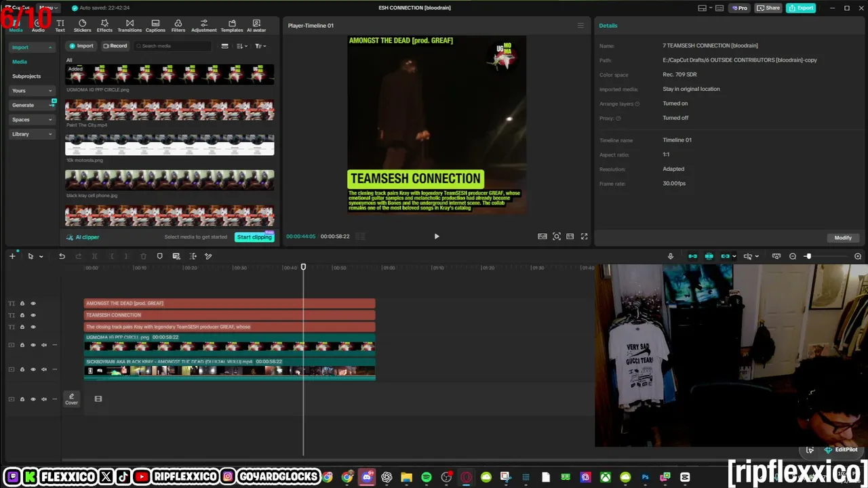Open the Filters panel
Viewport: 868px width, 488px height.
178,26
